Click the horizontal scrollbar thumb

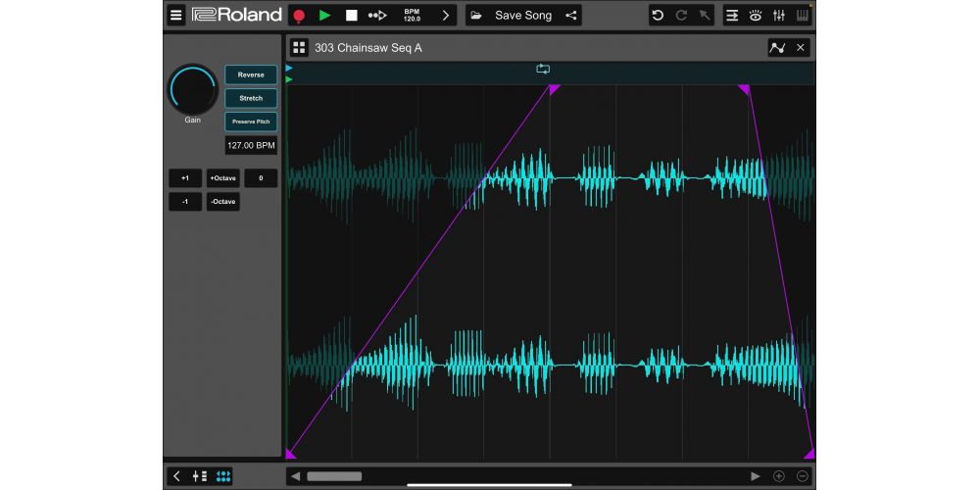click(334, 476)
